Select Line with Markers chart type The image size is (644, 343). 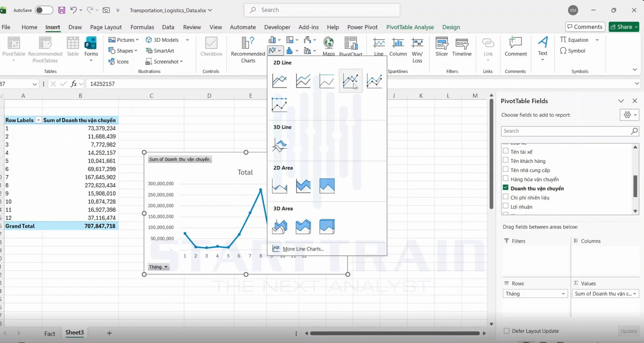[x=351, y=81]
